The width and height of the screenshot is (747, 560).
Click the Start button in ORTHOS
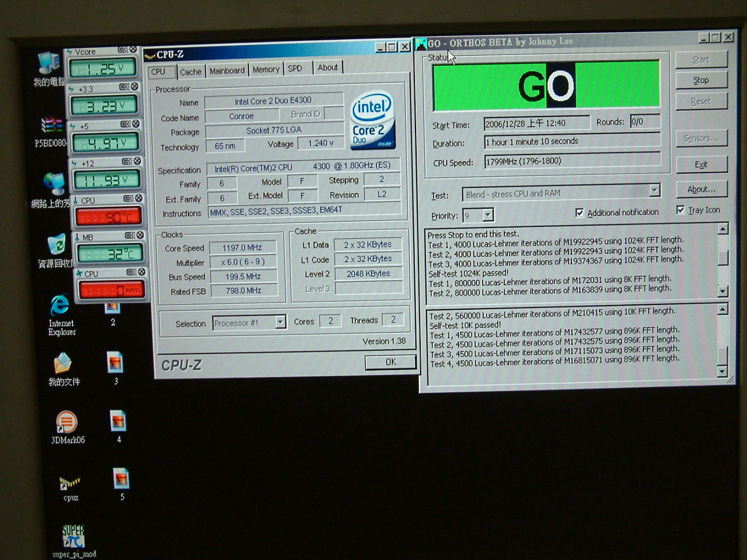click(x=700, y=60)
